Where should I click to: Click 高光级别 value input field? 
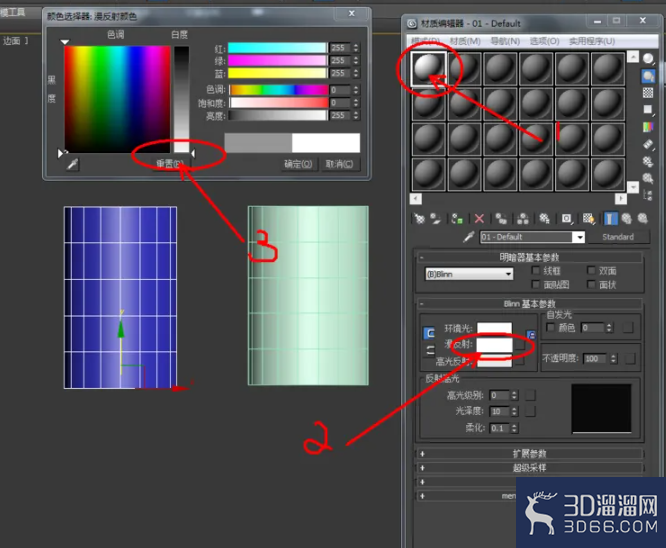[x=500, y=395]
